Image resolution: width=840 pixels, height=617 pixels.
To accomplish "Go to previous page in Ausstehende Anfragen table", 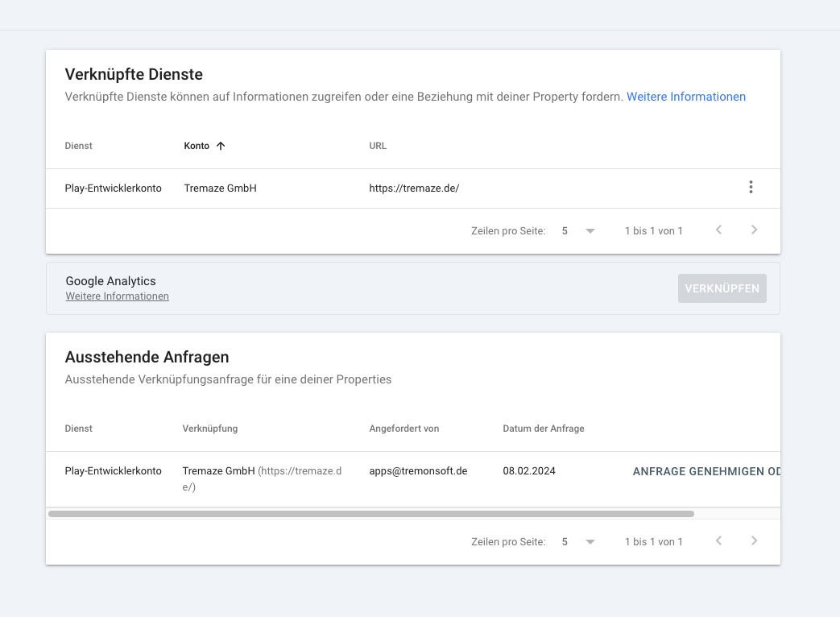I will [718, 541].
